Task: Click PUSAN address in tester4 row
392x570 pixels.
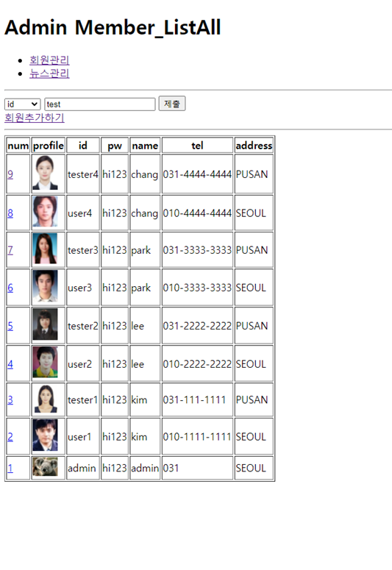Action: tap(252, 174)
